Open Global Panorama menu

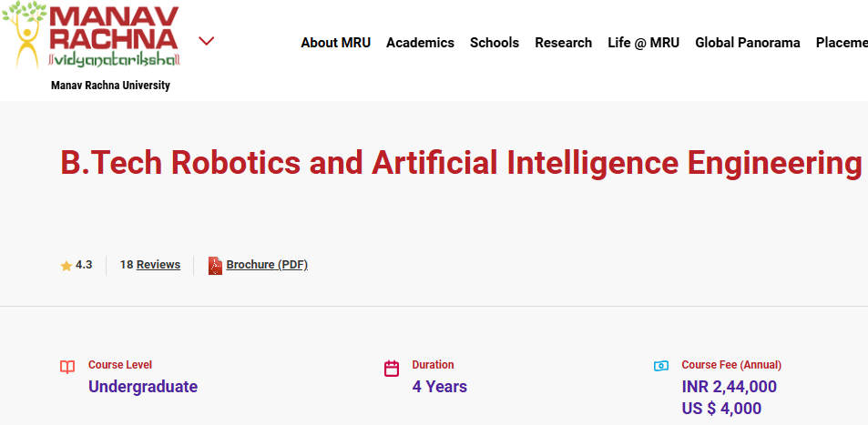click(x=748, y=43)
